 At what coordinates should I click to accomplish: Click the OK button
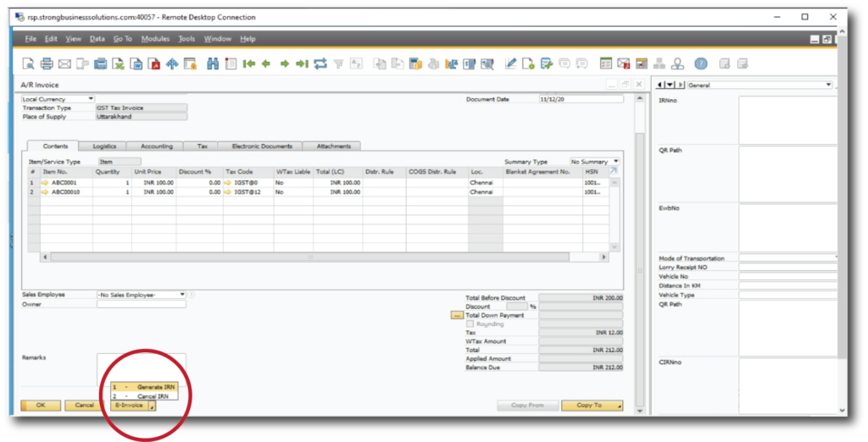coord(40,406)
